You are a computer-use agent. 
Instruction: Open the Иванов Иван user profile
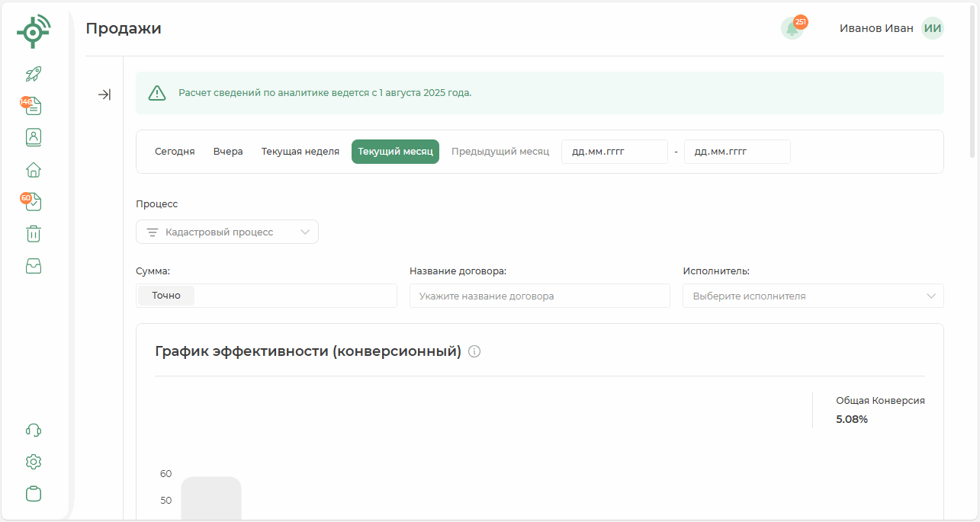coord(891,28)
